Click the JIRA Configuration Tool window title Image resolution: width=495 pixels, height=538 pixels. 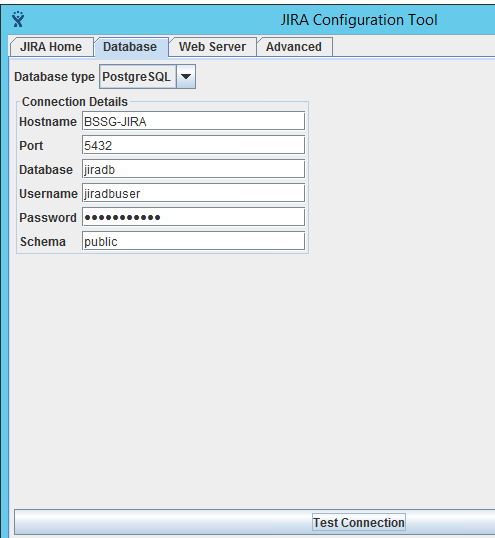(359, 20)
